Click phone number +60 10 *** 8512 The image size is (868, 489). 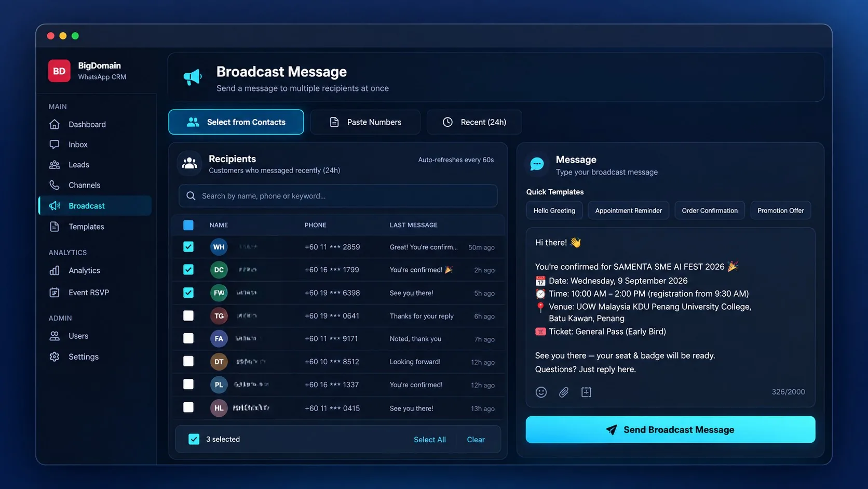pyautogui.click(x=332, y=362)
